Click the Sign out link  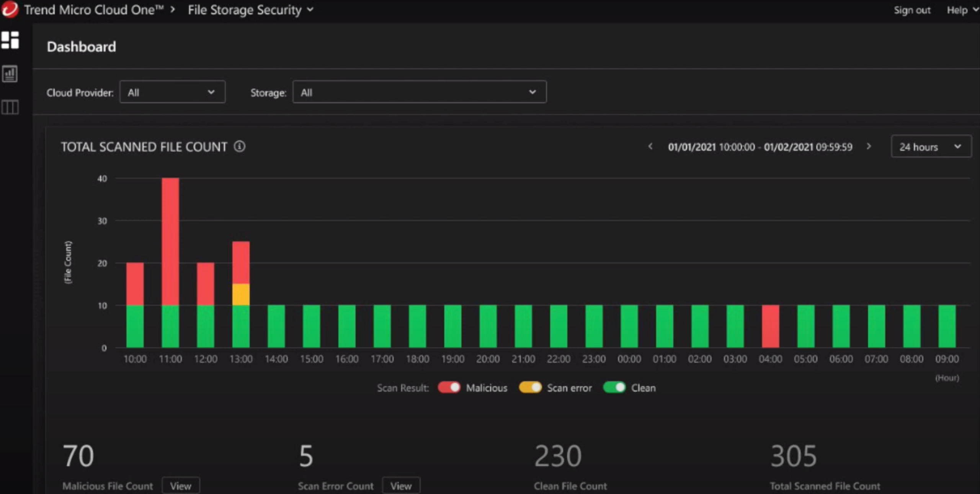(x=912, y=10)
